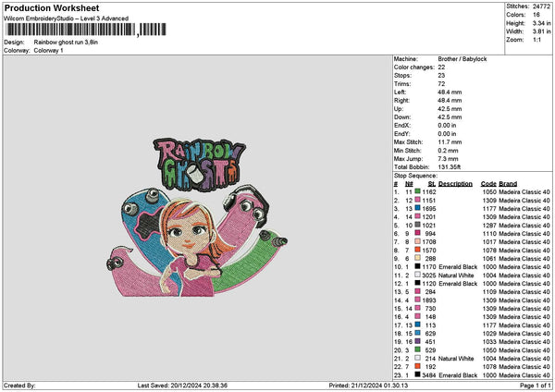The height and width of the screenshot is (392, 555).
Task: Click the 'Created By:' footer label
Action: 19,386
